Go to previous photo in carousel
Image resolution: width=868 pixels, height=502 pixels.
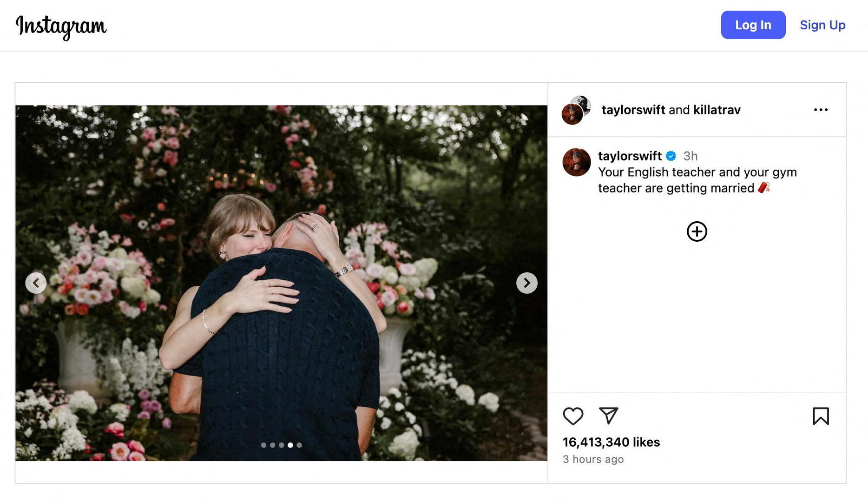tap(36, 283)
